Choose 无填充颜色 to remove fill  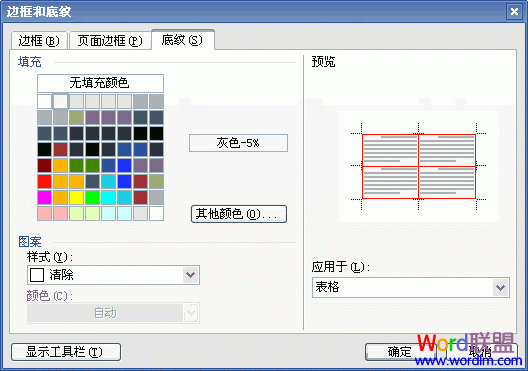pos(100,83)
